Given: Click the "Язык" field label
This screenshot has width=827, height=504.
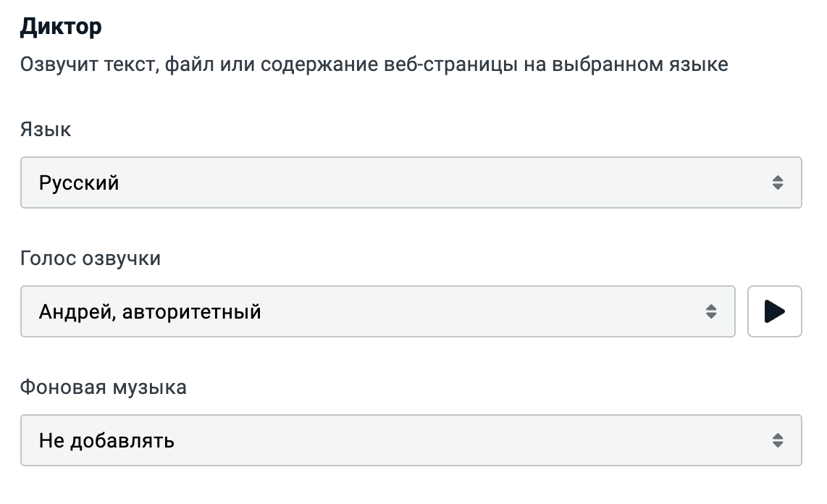Looking at the screenshot, I should tap(46, 130).
